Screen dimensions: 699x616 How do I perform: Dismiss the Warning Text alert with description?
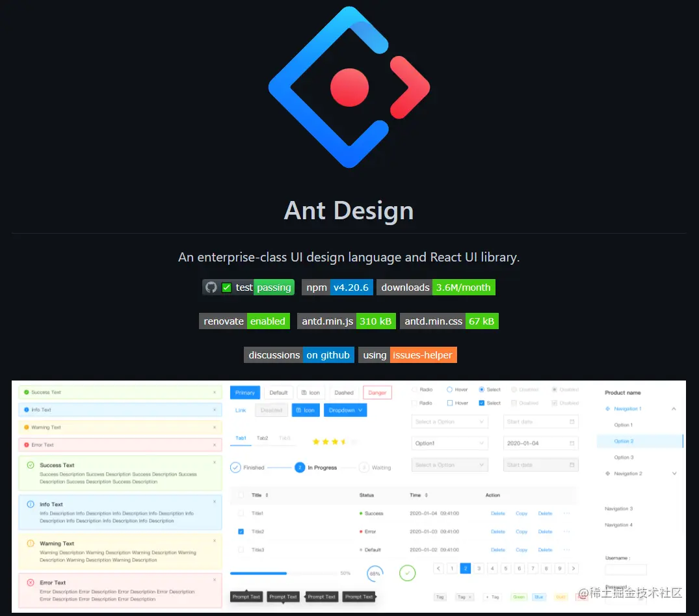coord(215,541)
